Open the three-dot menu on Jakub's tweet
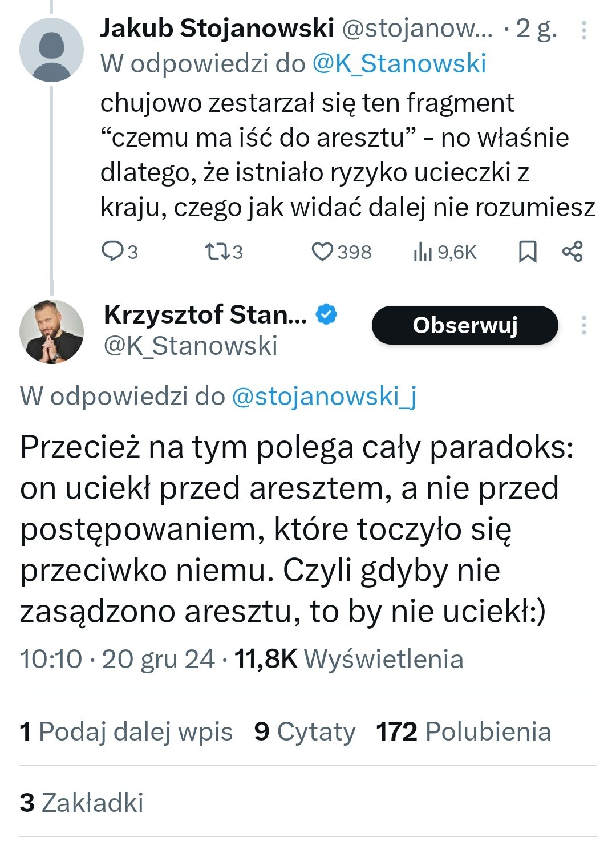The width and height of the screenshot is (616, 841). tap(583, 30)
